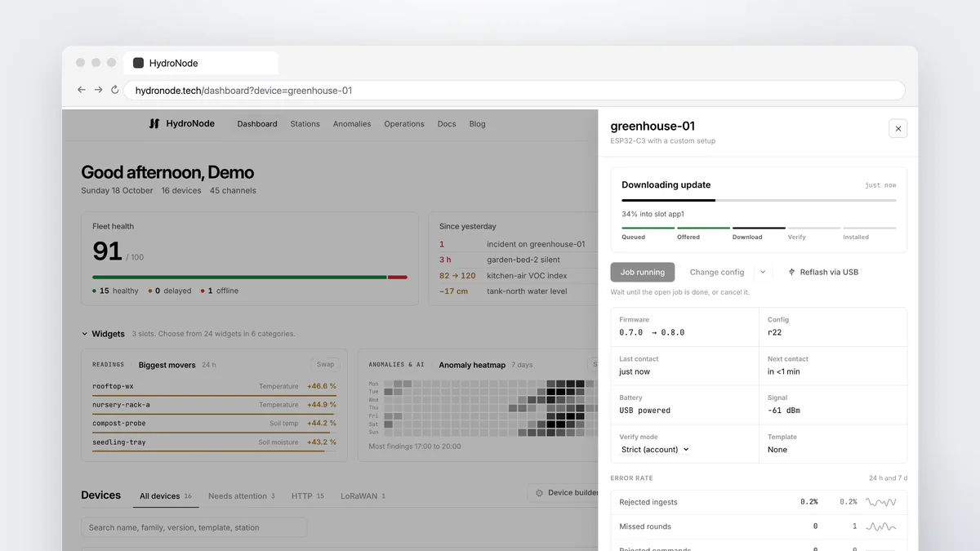This screenshot has width=980, height=551.
Task: Switch to the Needs attention tab
Action: [242, 496]
